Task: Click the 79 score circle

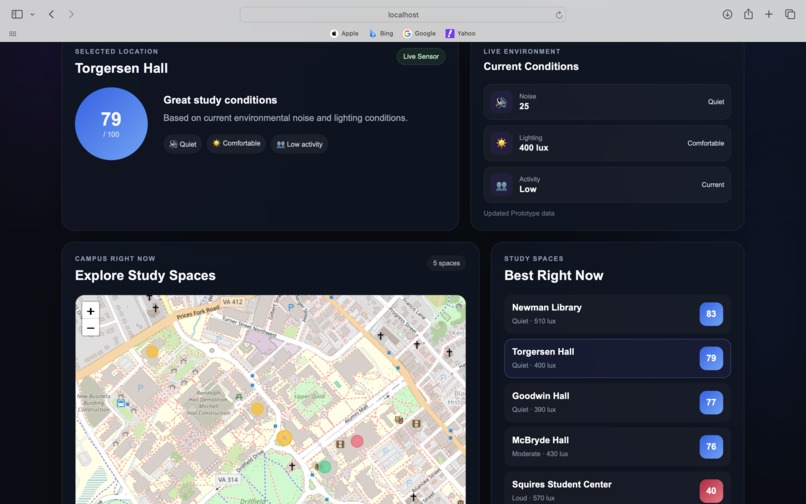Action: pos(111,123)
